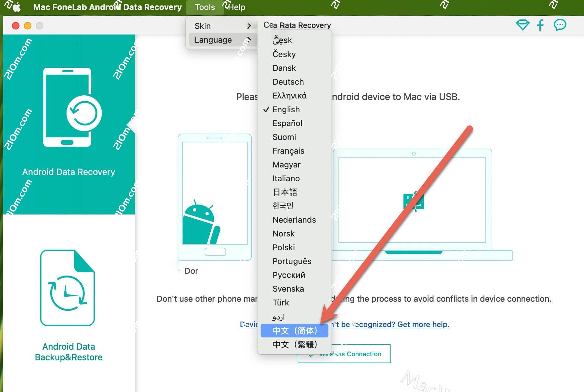Screen dimensions: 584x392
Task: Open the Get more help link
Action: coord(423,324)
